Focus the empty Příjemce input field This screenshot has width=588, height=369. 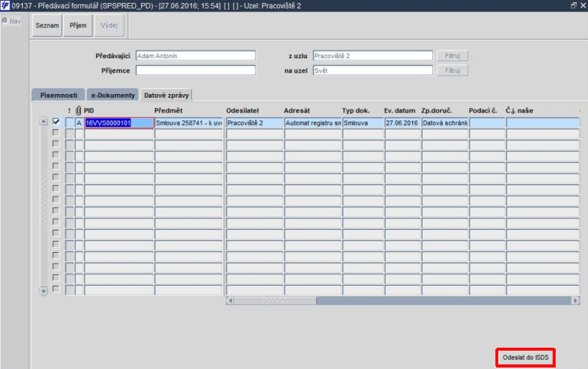[x=196, y=71]
